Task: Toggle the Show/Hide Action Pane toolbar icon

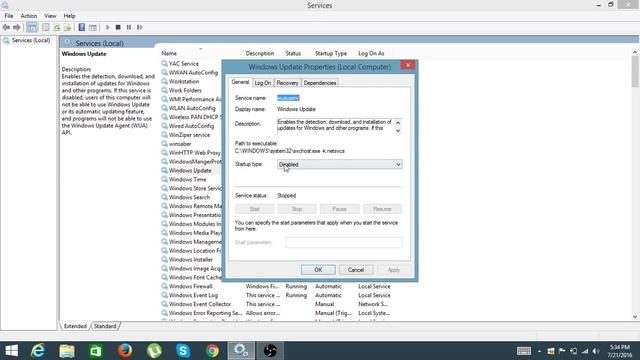Action: click(93, 27)
